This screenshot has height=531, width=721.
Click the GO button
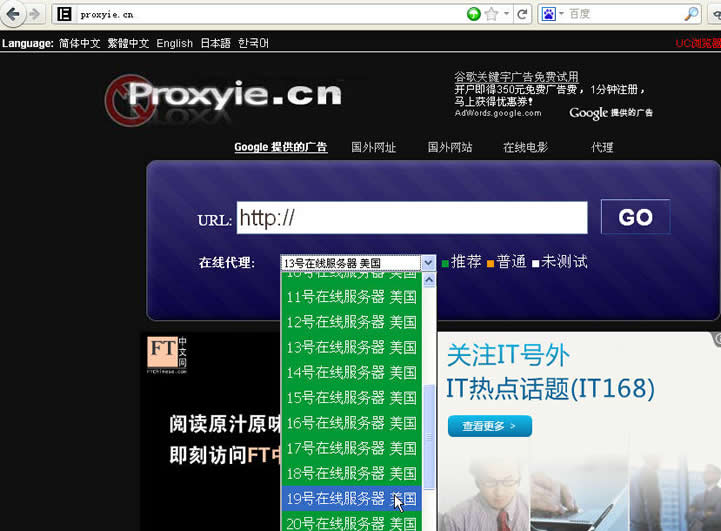click(x=635, y=217)
